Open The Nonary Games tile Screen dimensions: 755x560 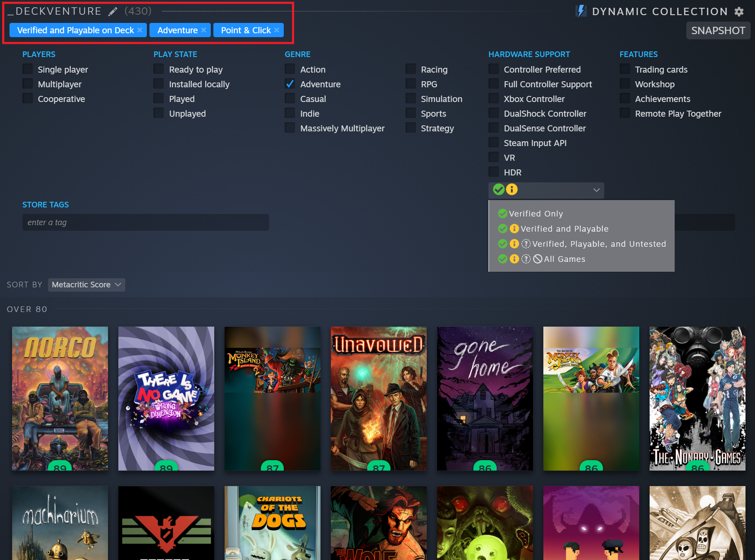pyautogui.click(x=698, y=398)
